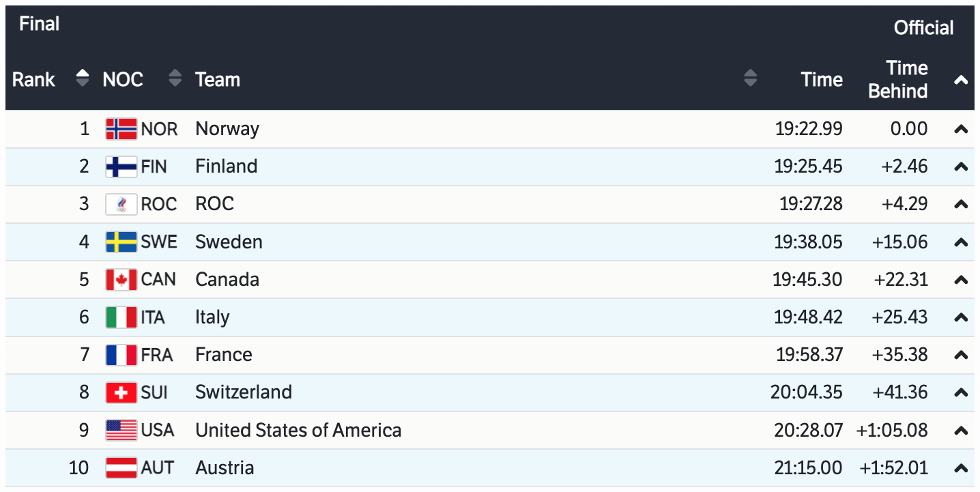
Task: Toggle the France row details chevron
Action: [x=961, y=355]
